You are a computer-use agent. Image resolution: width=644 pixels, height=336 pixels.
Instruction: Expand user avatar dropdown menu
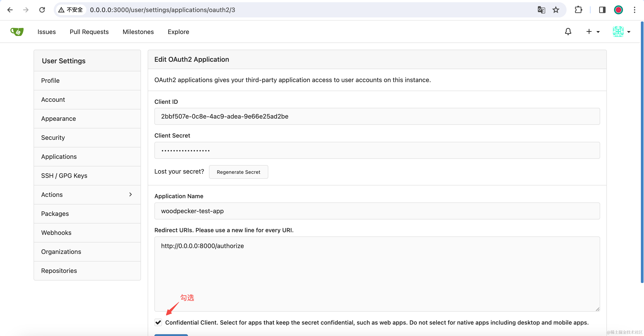[622, 32]
